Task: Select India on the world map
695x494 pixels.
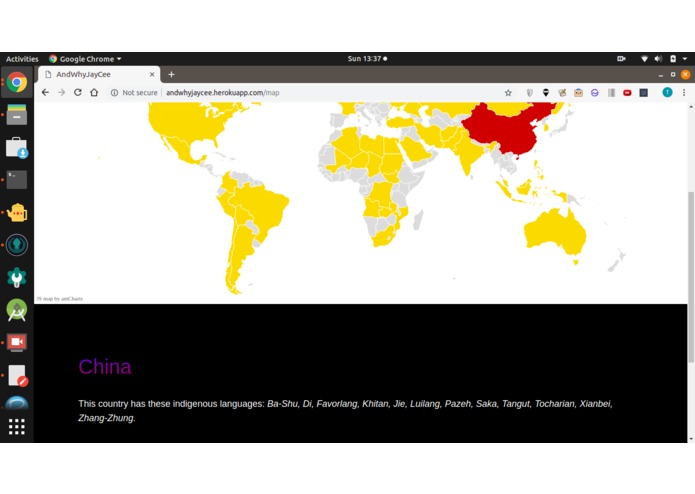Action: (x=469, y=153)
